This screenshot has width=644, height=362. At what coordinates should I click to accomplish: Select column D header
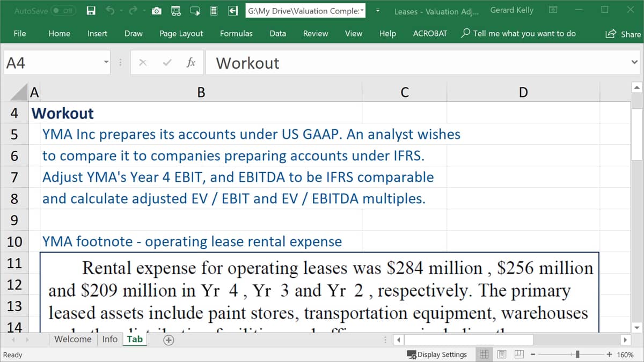pyautogui.click(x=523, y=92)
